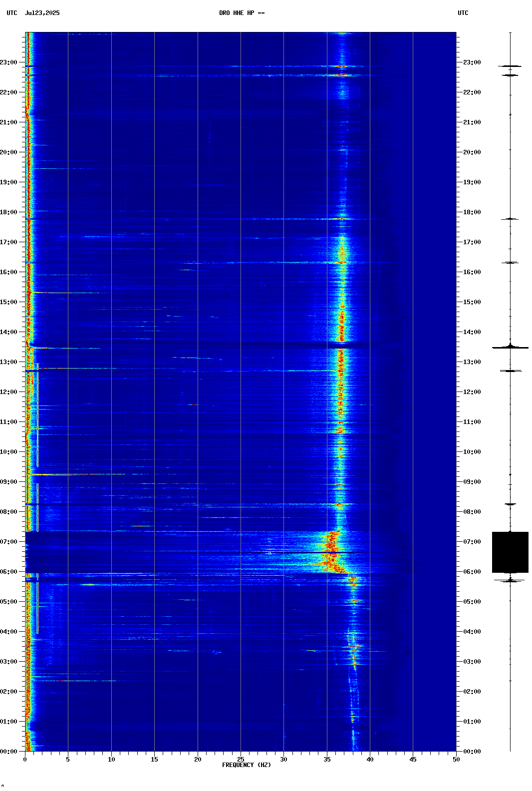Click the 23:00 label on the left time axis
Viewport: 532px width, 791px height.
click(8, 62)
